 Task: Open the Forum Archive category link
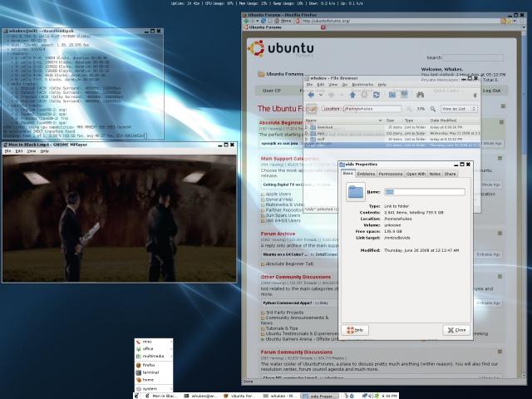pyautogui.click(x=278, y=234)
